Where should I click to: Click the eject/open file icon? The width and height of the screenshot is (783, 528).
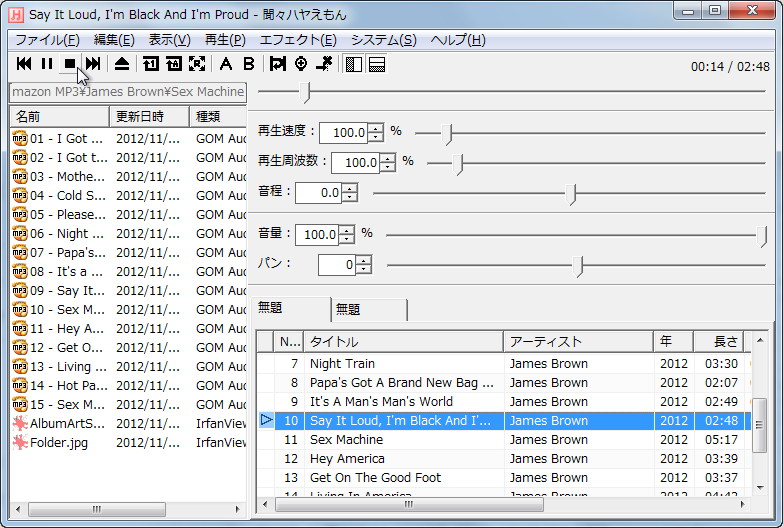[x=122, y=63]
